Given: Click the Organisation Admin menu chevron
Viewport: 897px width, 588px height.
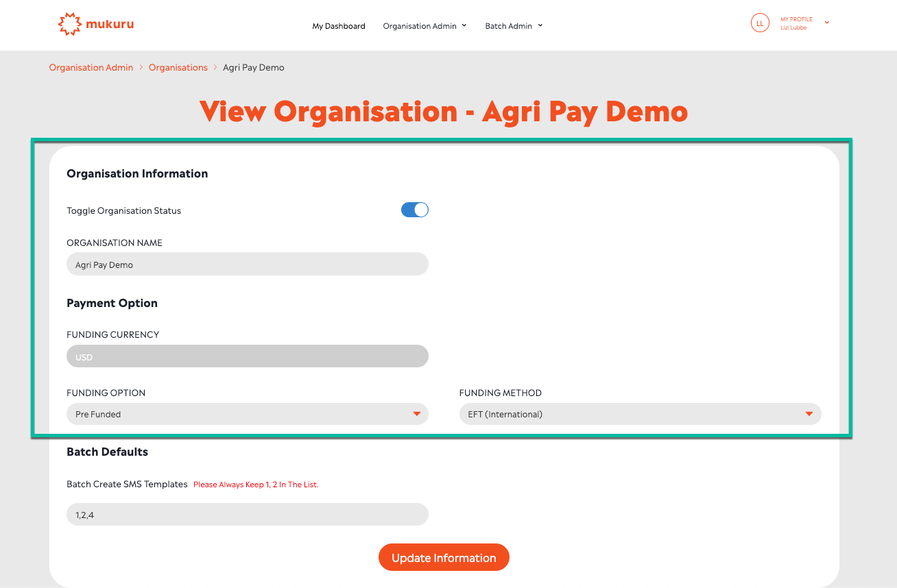Looking at the screenshot, I should tap(464, 25).
